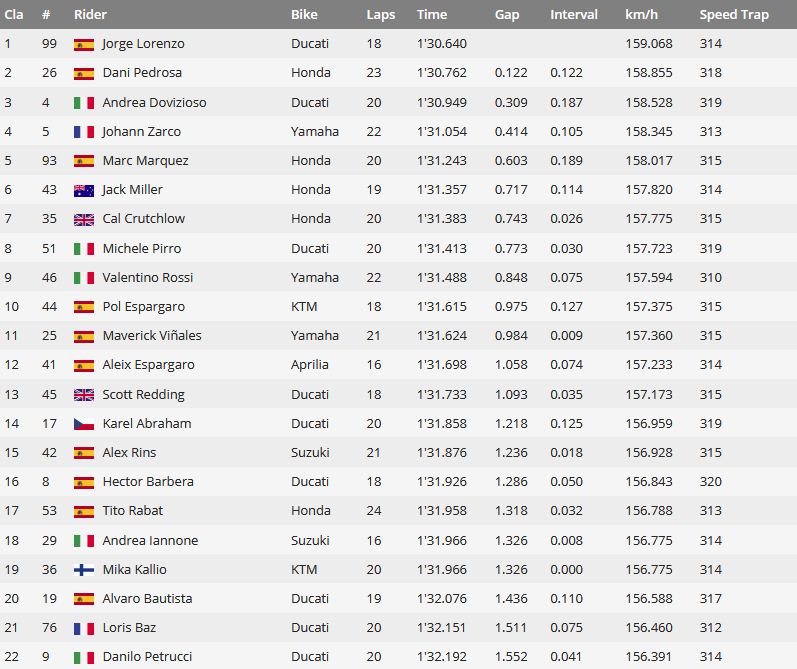Click the Spanish flag beside Jorge Lorenzo
Screen dimensions: 797x669
pyautogui.click(x=84, y=45)
